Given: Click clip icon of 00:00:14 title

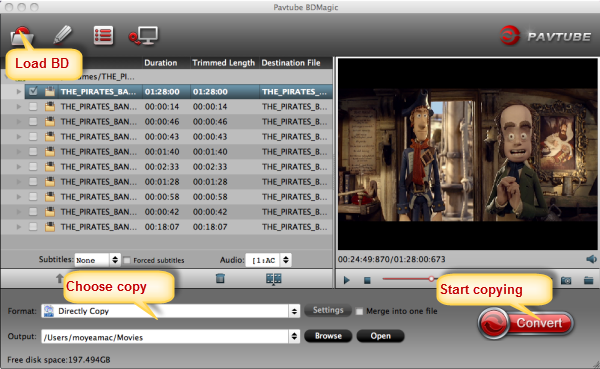Looking at the screenshot, I should point(50,106).
